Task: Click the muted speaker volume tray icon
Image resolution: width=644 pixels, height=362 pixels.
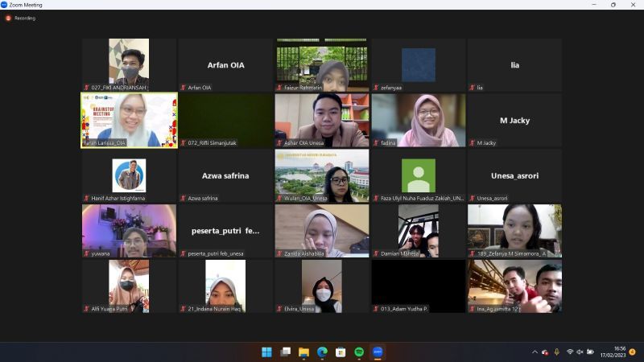Action: pyautogui.click(x=580, y=352)
